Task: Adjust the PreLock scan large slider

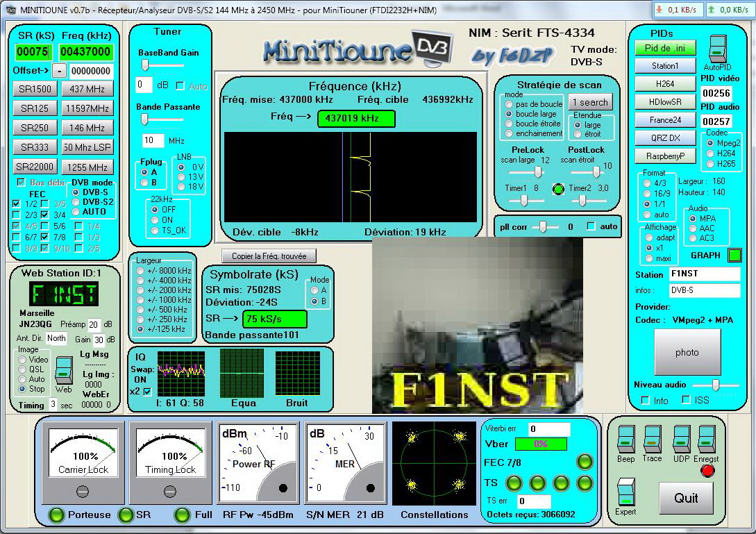Action: point(537,172)
